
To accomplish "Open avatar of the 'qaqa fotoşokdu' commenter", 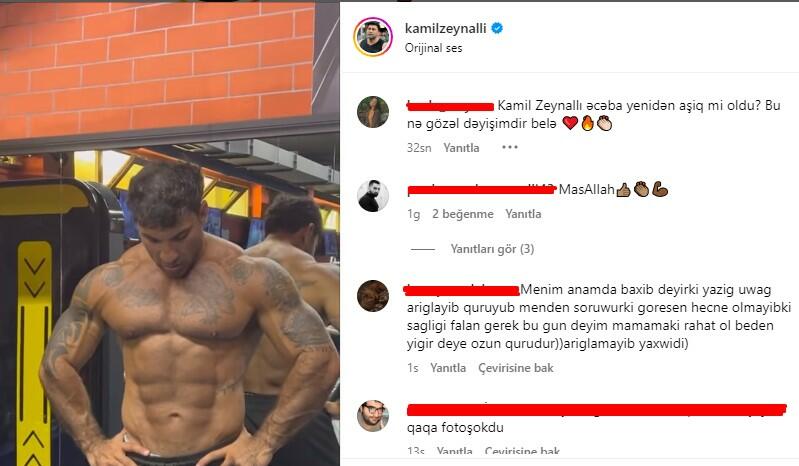I will point(373,416).
